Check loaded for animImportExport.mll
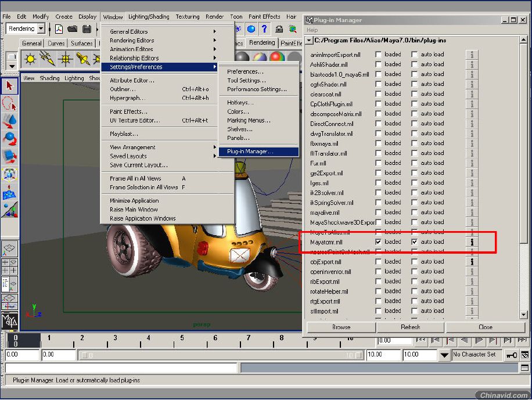This screenshot has height=400, width=532. click(x=378, y=55)
